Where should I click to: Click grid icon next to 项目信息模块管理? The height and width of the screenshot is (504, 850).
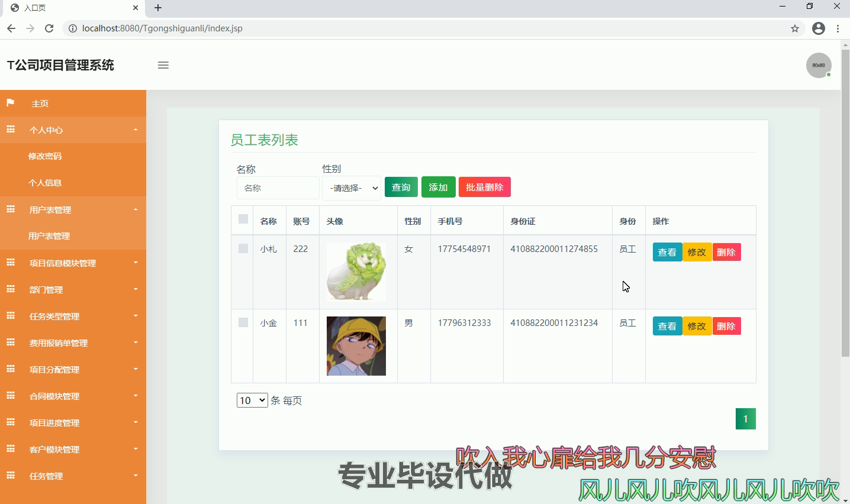tap(11, 263)
